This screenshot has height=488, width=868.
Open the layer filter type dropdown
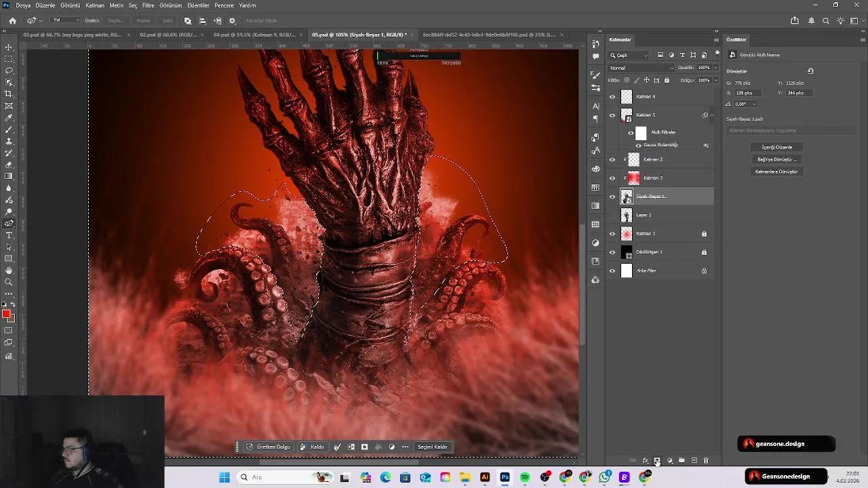pos(629,56)
